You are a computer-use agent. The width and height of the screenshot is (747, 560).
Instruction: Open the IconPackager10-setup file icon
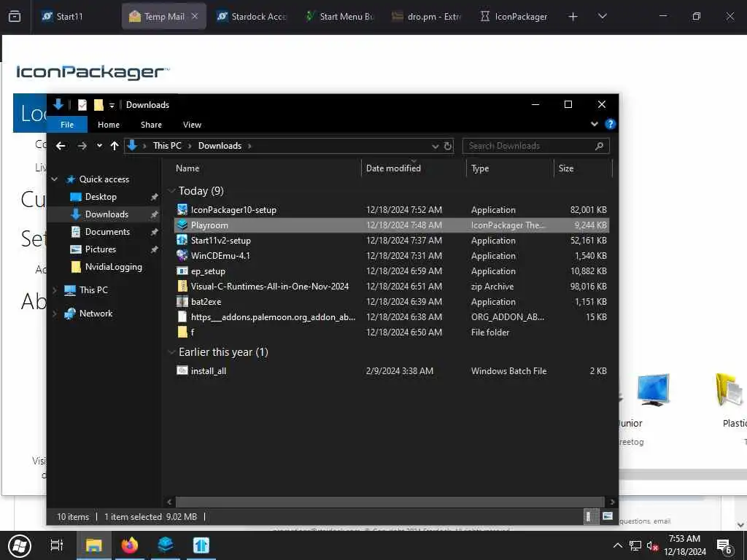tap(182, 209)
